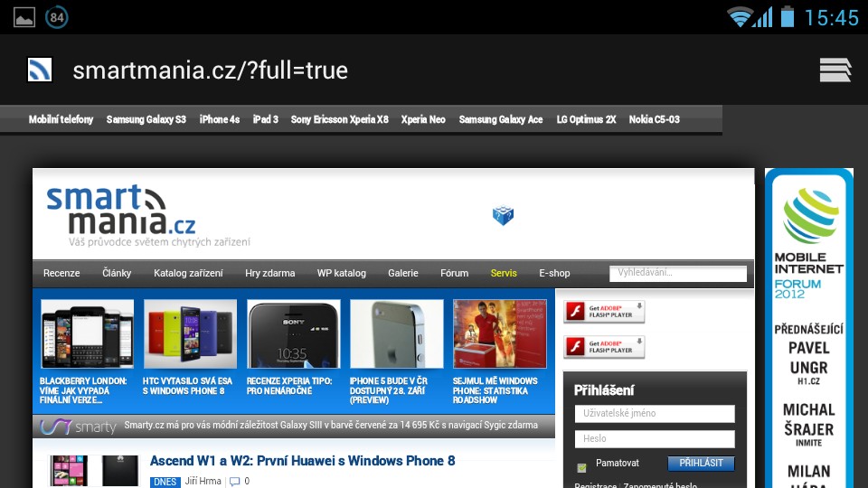Click the Vyhledávání search field
The image size is (868, 488).
678,273
